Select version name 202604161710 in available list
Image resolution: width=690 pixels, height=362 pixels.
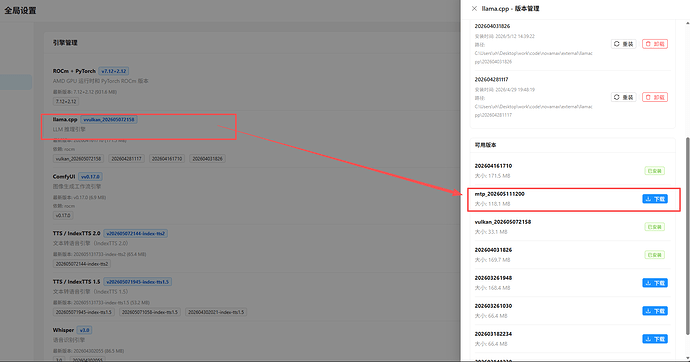(x=493, y=166)
